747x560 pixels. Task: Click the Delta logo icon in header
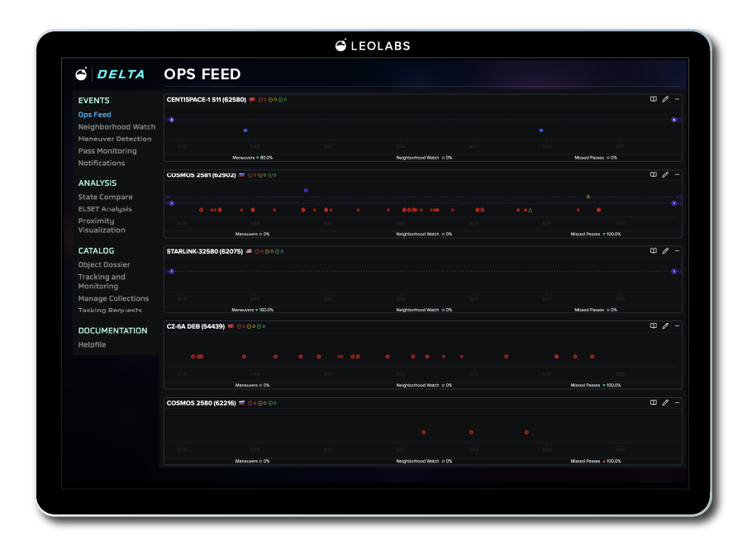82,74
